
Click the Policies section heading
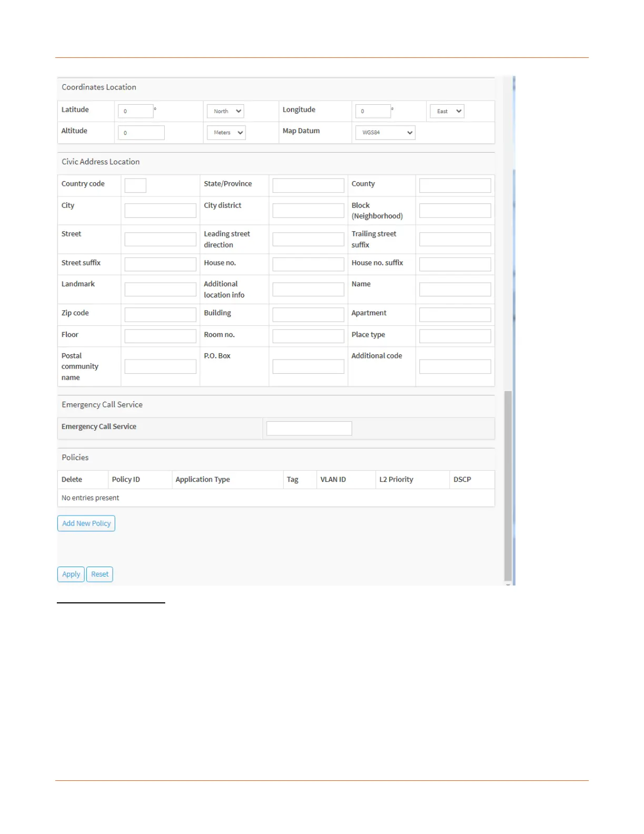[x=75, y=457]
